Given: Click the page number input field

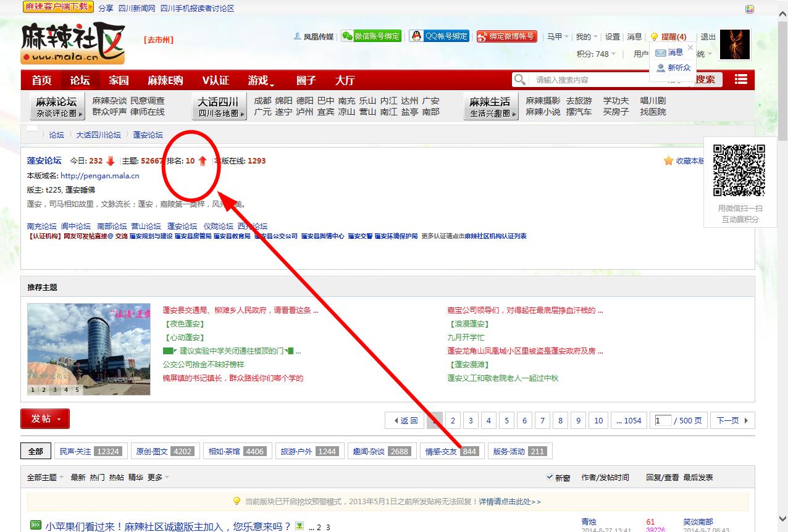Looking at the screenshot, I should pyautogui.click(x=662, y=421).
